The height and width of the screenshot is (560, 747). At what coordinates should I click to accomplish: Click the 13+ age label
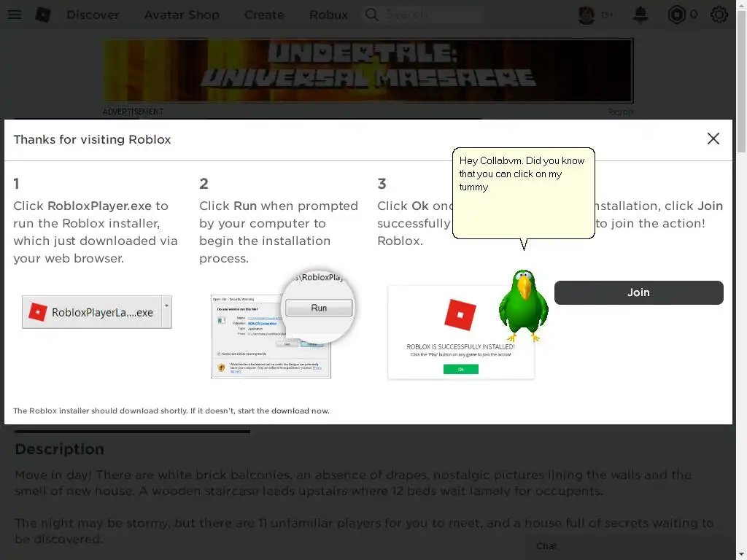606,15
